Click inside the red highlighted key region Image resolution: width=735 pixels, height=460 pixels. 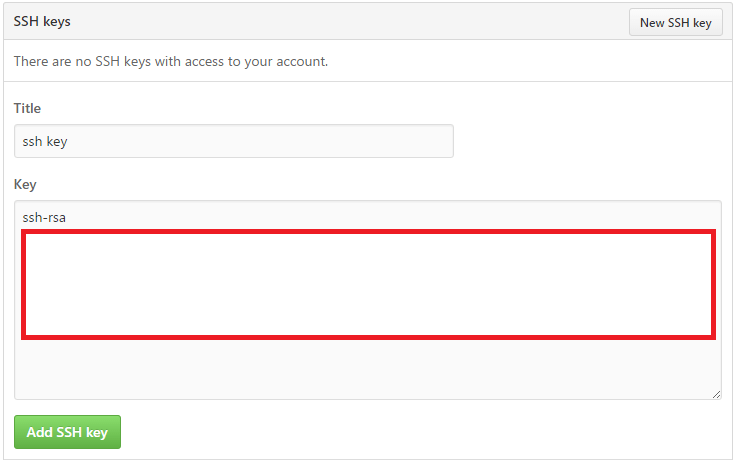pyautogui.click(x=368, y=285)
